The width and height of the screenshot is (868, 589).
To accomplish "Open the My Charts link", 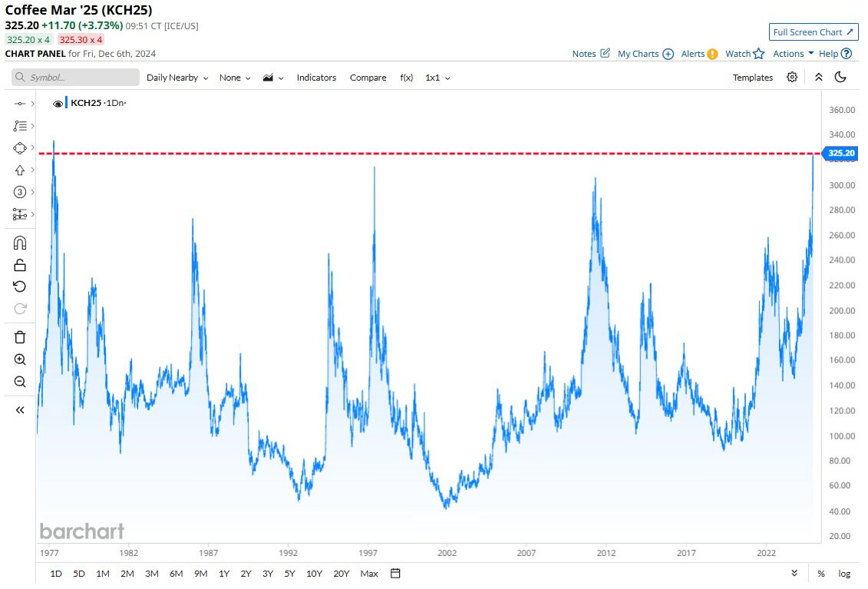I will point(645,54).
